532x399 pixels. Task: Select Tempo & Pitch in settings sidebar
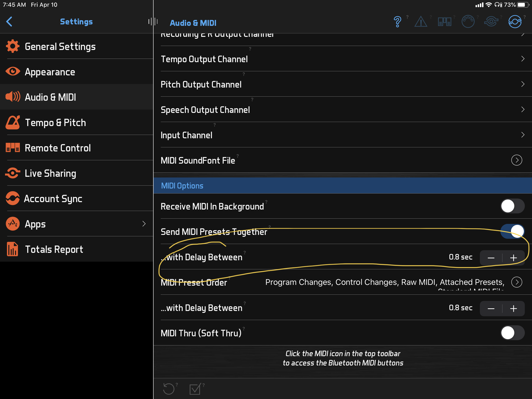tap(55, 123)
